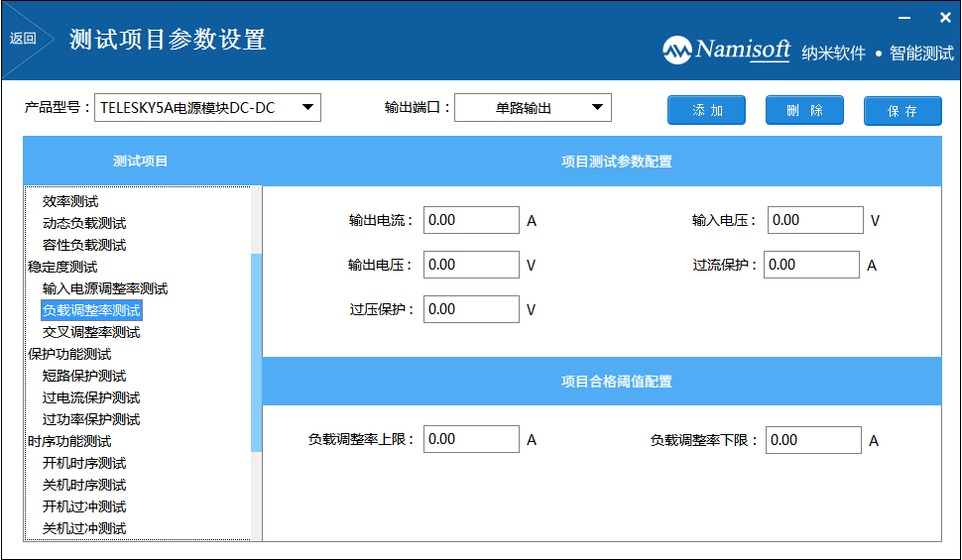Expand the 输出端口 dropdown

[597, 107]
